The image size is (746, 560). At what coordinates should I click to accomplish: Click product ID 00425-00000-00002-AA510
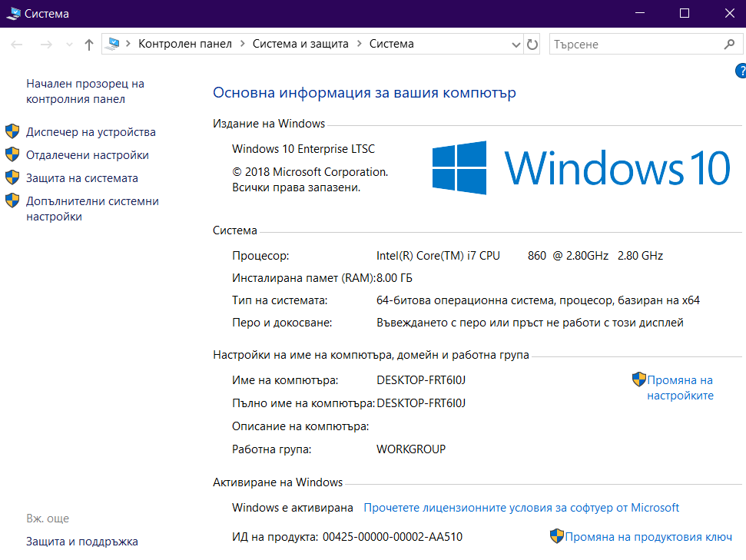point(393,537)
